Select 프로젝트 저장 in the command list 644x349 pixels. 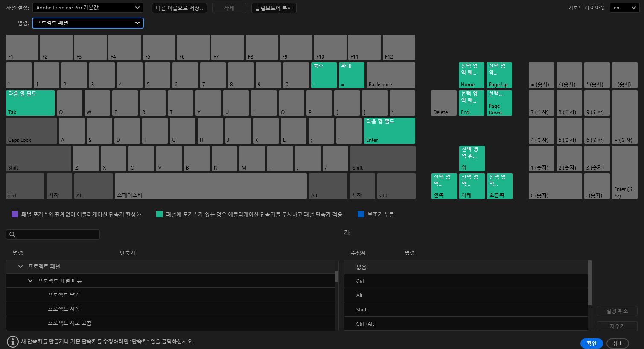pyautogui.click(x=64, y=308)
